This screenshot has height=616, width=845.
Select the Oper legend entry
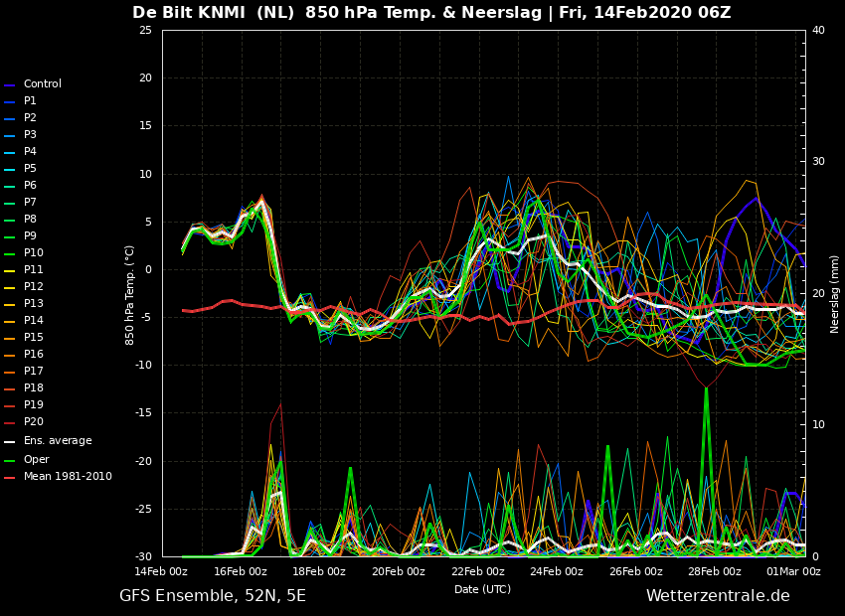27,460
